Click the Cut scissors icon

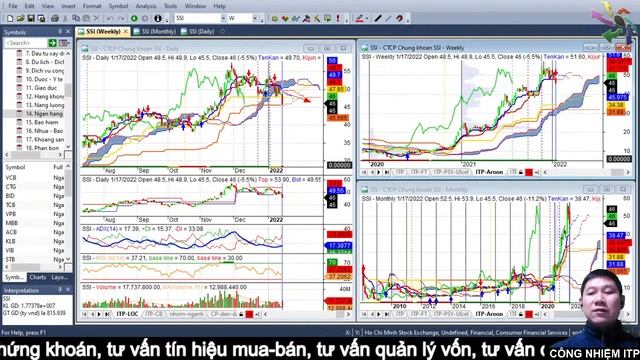coord(65,18)
